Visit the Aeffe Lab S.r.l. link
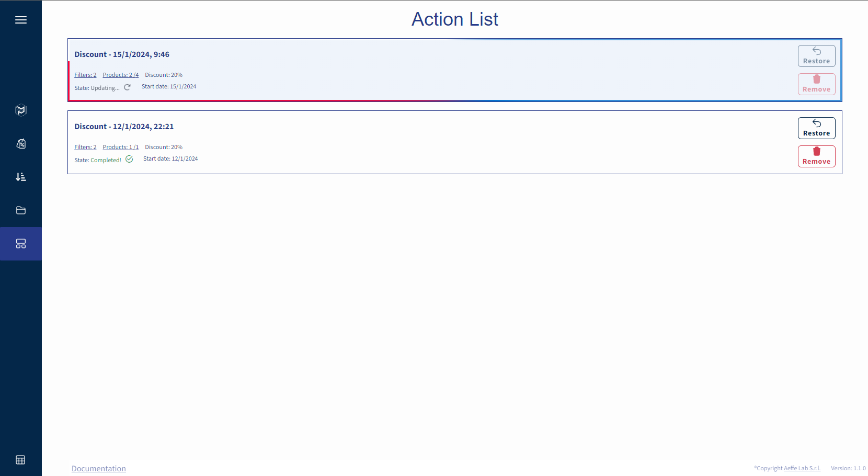The height and width of the screenshot is (476, 868). click(x=802, y=468)
